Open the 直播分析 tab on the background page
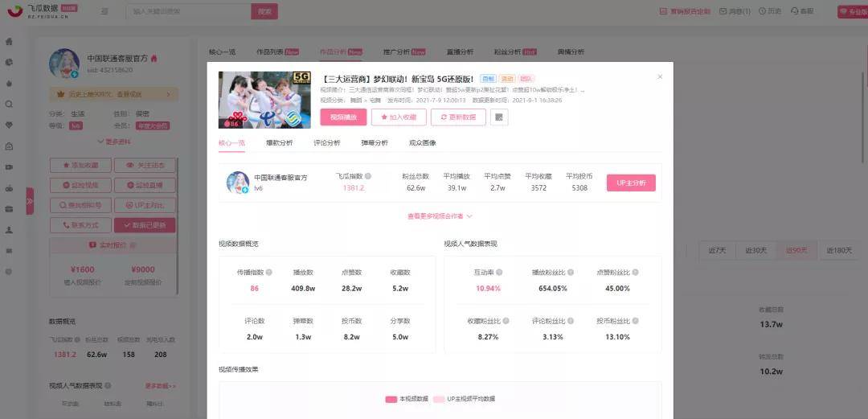Screen dimensions: 868x419 (460, 51)
